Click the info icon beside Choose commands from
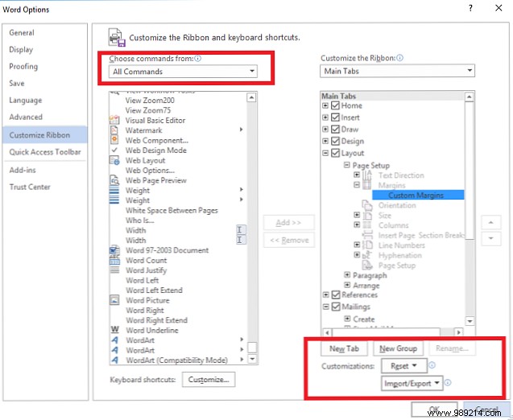Image resolution: width=513 pixels, height=420 pixels. point(197,59)
